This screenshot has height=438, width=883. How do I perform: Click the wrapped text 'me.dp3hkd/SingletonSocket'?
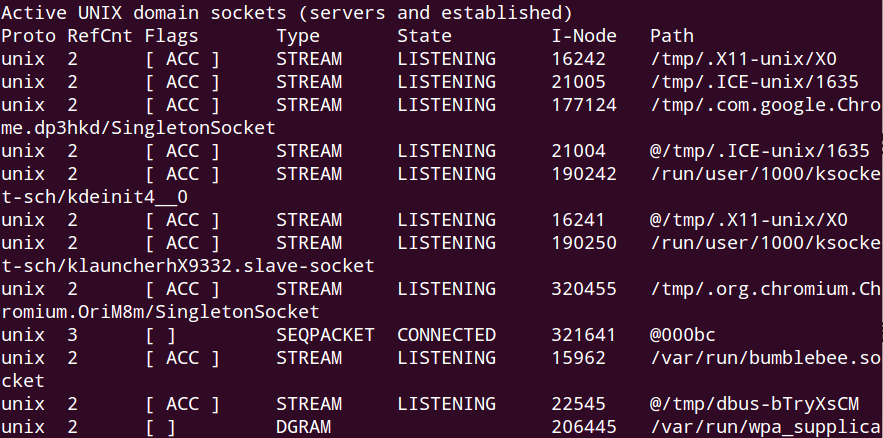click(138, 128)
